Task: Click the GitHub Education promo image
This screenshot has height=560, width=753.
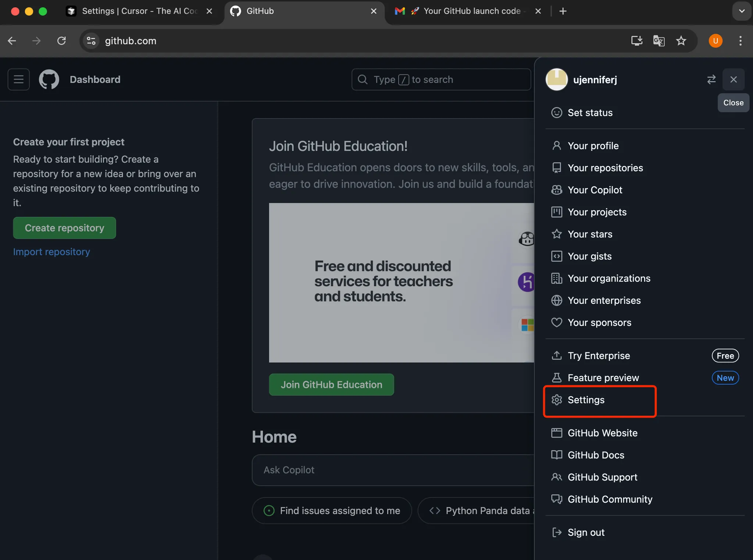Action: (402, 283)
